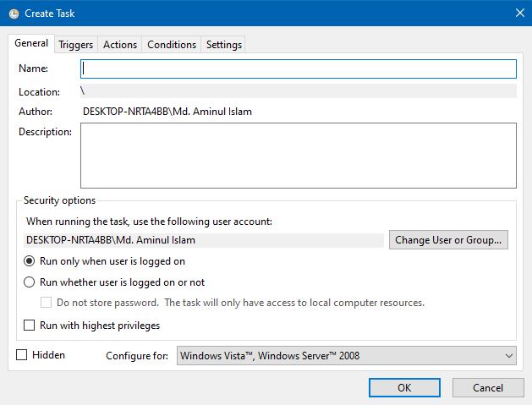Enable Run with highest privileges
This screenshot has width=532, height=405.
coord(30,325)
